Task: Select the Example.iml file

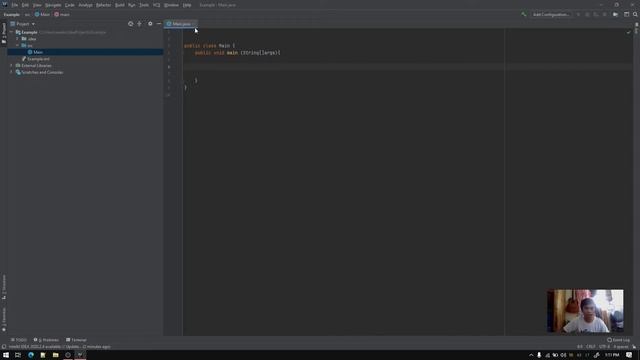Action: coord(85,59)
